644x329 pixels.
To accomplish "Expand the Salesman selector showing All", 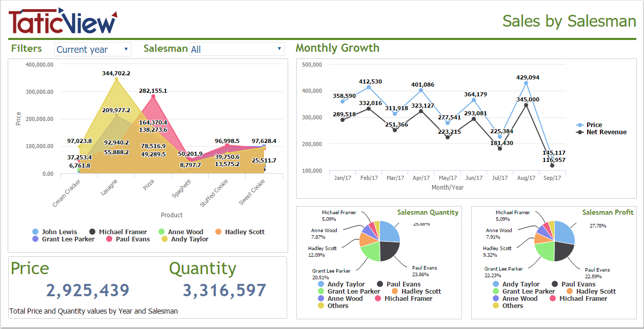I will (x=236, y=48).
